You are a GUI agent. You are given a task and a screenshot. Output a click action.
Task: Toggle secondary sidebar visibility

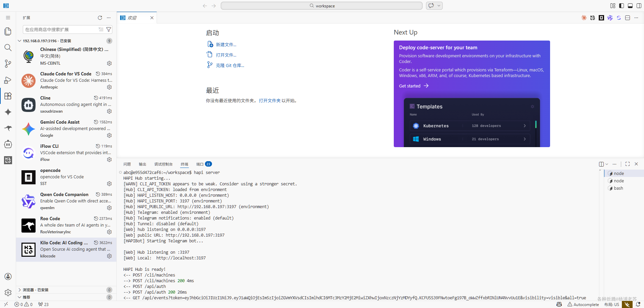639,6
